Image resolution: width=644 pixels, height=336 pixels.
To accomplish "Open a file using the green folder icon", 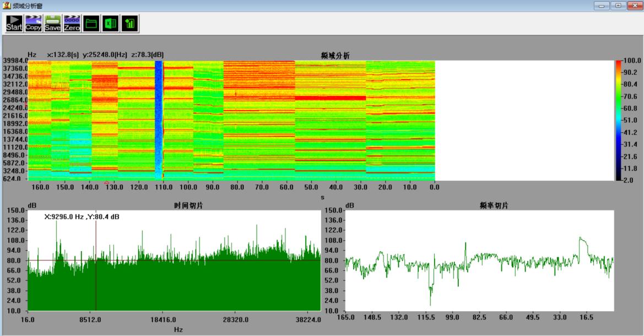I will 91,23.
